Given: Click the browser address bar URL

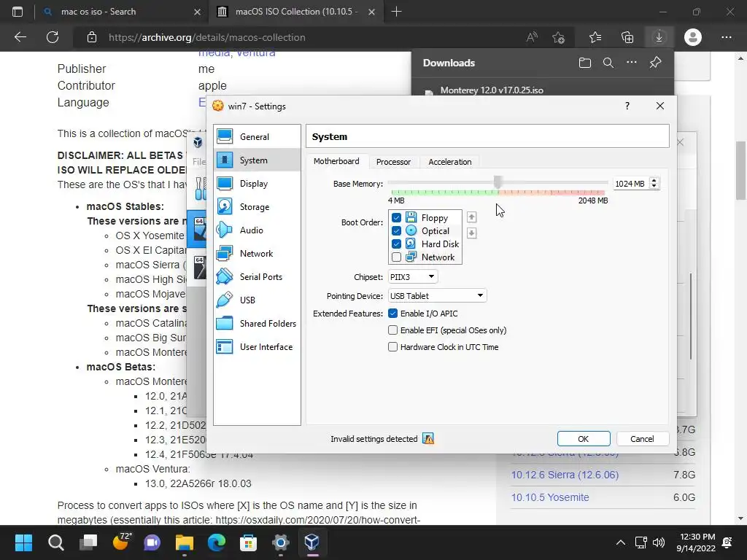Looking at the screenshot, I should pyautogui.click(x=206, y=37).
